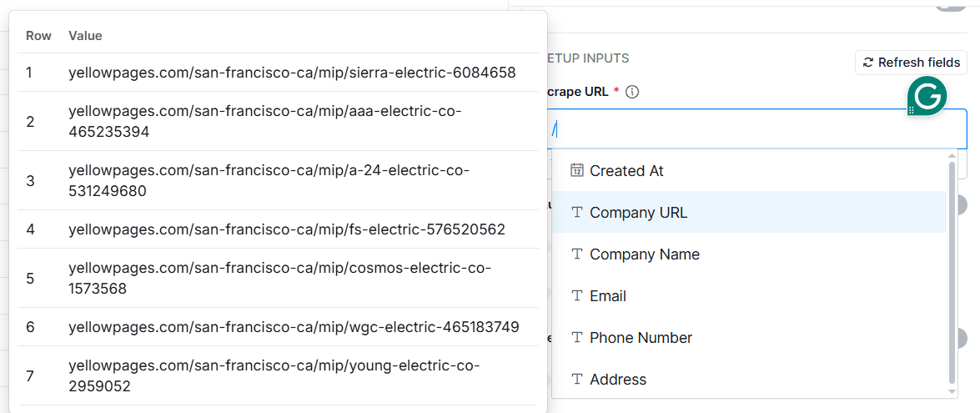The height and width of the screenshot is (413, 980).
Task: Click scrollbar up arrow in field list
Action: [x=952, y=155]
